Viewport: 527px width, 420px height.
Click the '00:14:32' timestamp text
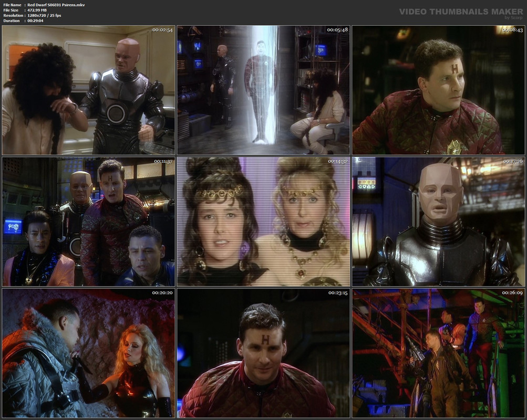pyautogui.click(x=338, y=162)
